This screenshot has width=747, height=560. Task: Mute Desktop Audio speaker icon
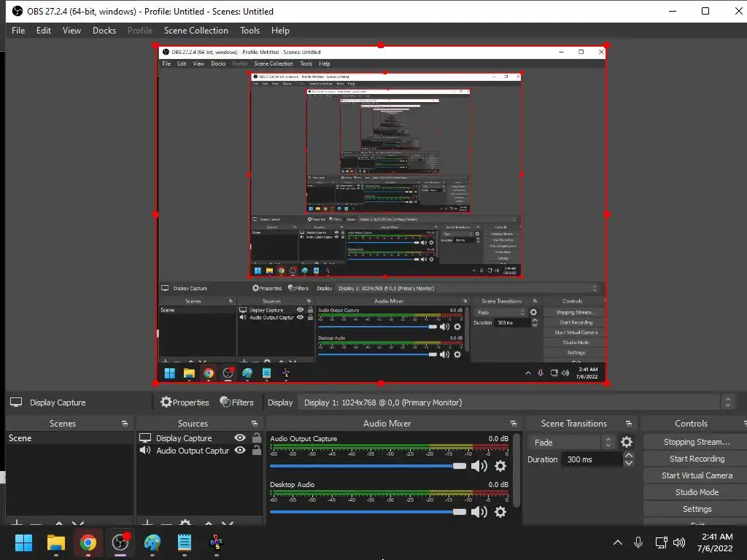(x=479, y=512)
